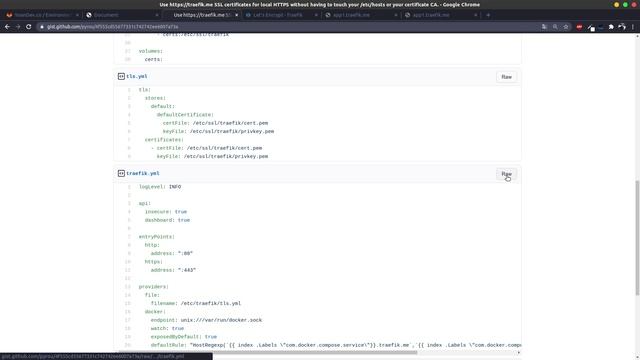Image resolution: width=640 pixels, height=360 pixels.
Task: Open the red Adblock extension
Action: pyautogui.click(x=579, y=27)
